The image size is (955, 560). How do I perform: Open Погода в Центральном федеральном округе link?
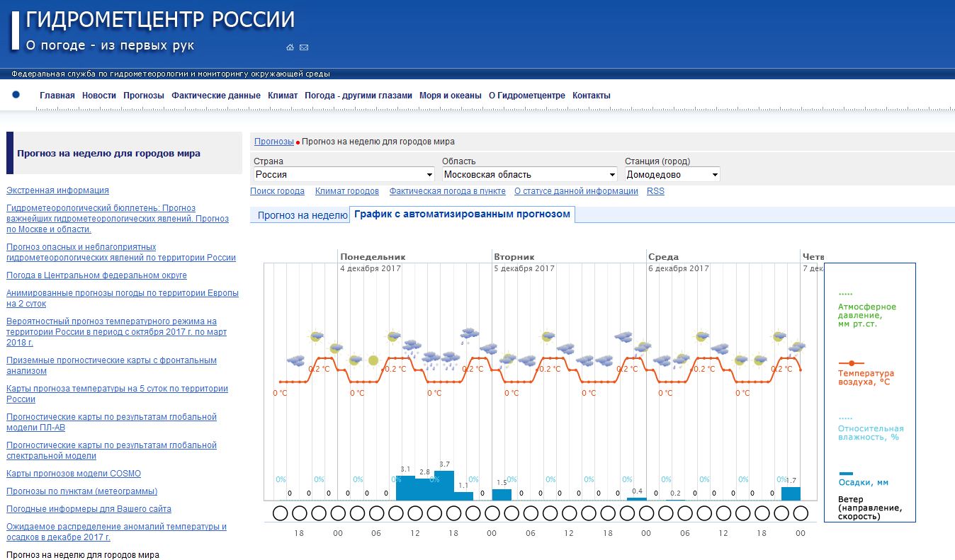pos(96,275)
